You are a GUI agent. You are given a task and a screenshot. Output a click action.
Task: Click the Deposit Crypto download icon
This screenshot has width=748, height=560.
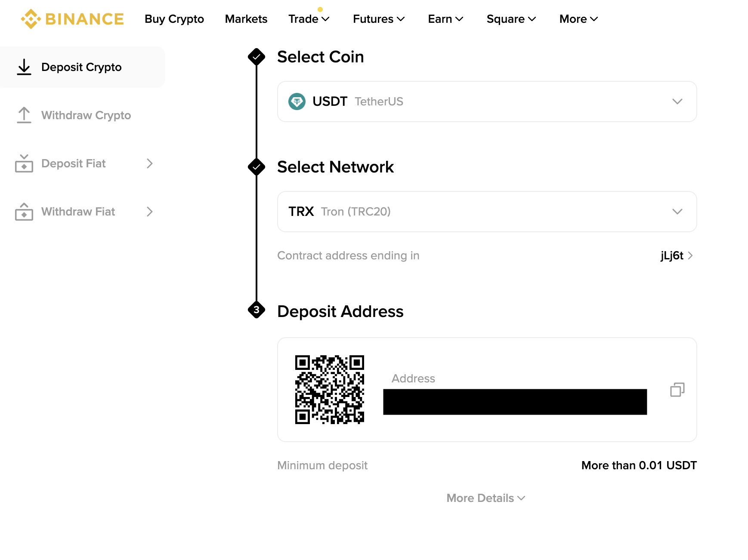(24, 67)
